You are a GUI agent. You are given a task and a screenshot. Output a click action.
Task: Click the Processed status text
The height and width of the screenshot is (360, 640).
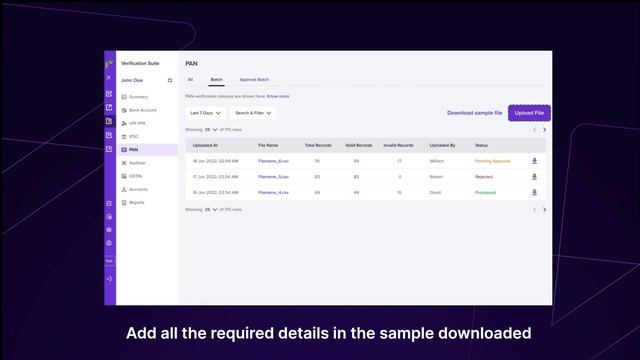point(485,193)
